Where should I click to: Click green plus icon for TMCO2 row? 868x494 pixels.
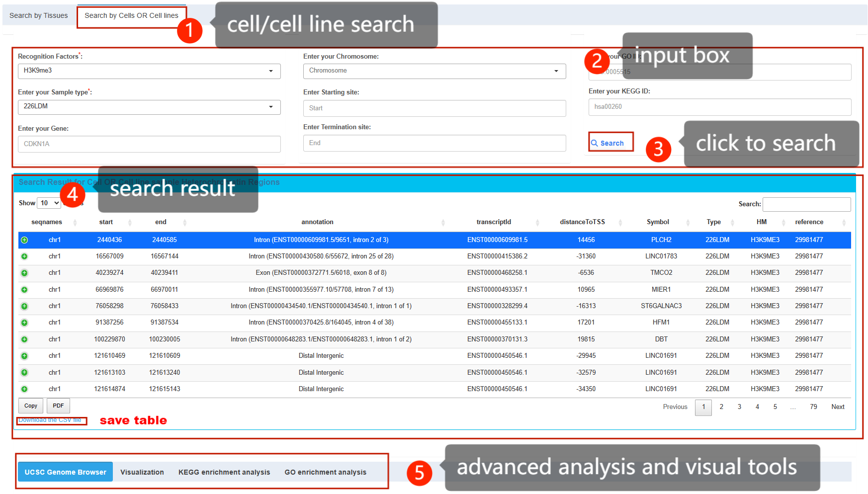[x=24, y=273]
